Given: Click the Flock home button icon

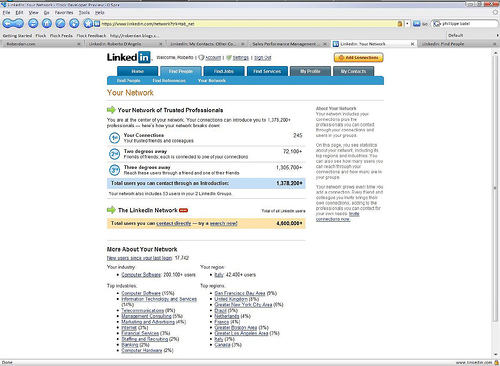Looking at the screenshot, I should (x=47, y=23).
